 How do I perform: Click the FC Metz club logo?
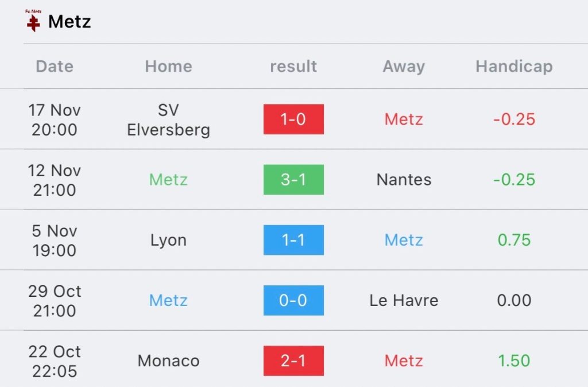click(x=33, y=21)
